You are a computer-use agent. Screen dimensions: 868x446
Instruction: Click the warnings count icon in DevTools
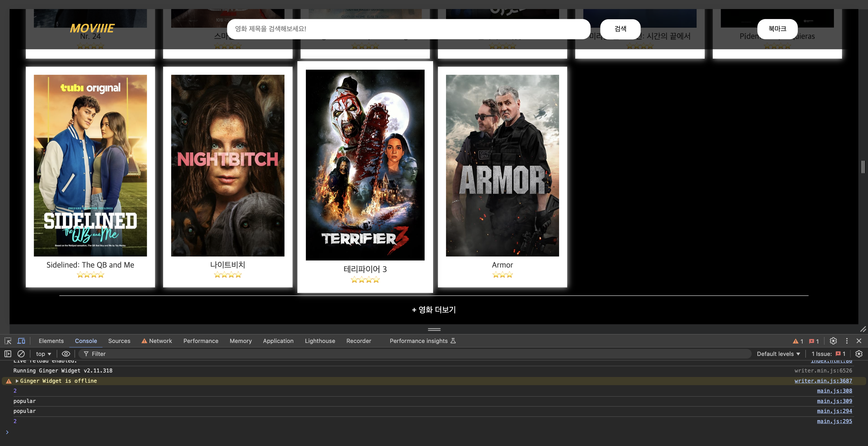click(798, 341)
